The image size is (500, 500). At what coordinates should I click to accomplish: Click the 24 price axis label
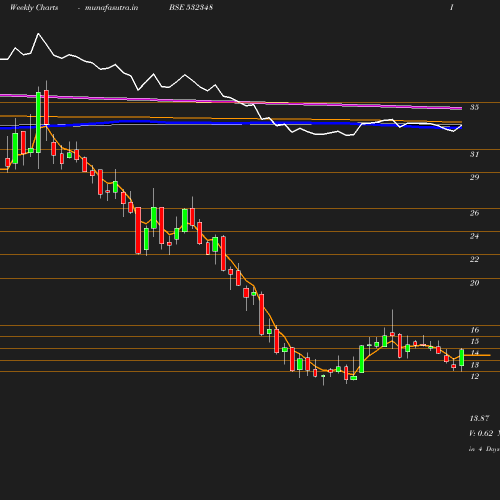tap(475, 236)
